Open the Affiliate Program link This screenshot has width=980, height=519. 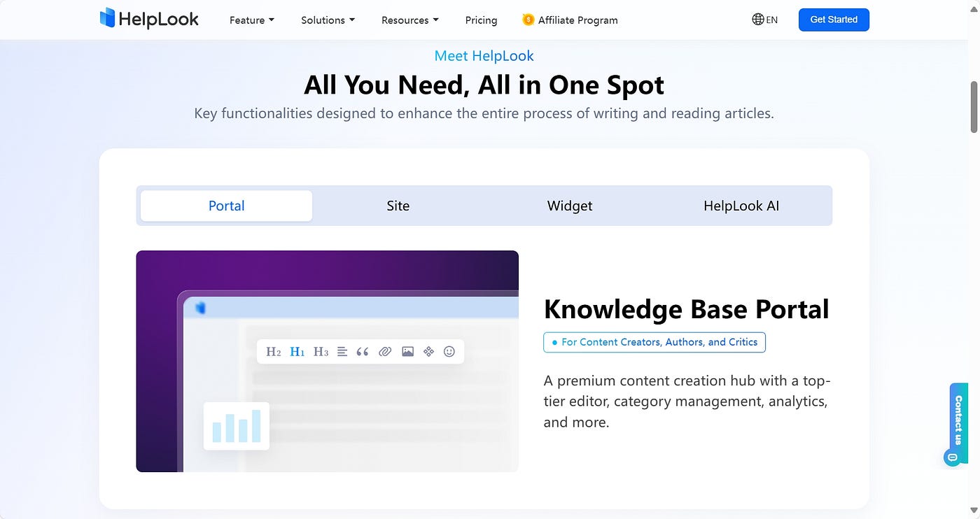coord(570,20)
